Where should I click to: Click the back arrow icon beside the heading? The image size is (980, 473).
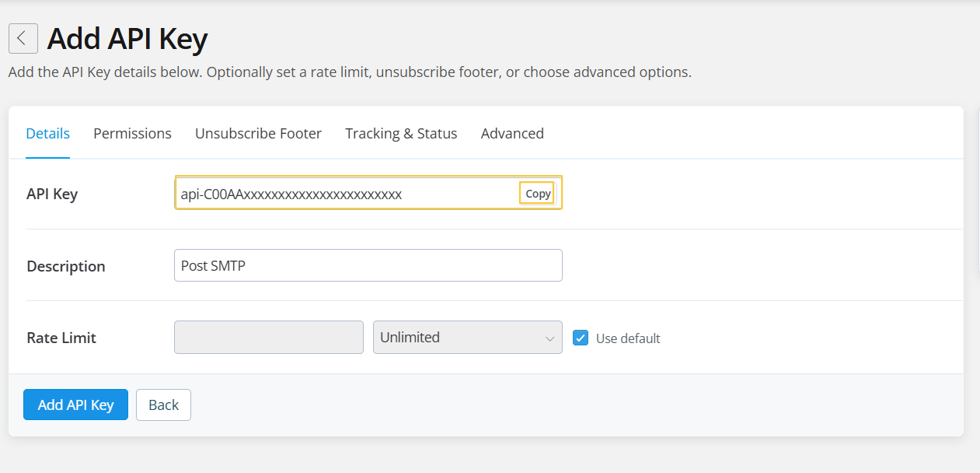[23, 38]
